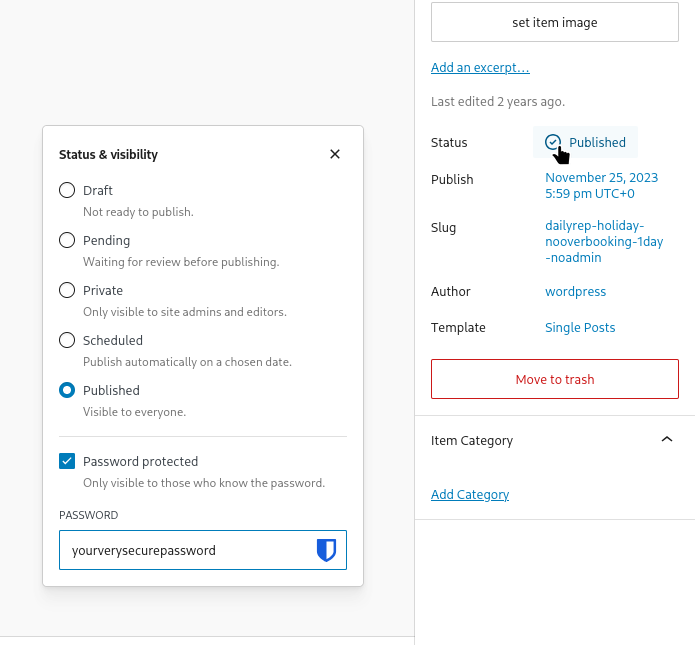Collapse the Item Category panel
This screenshot has height=645, width=695.
(x=667, y=440)
